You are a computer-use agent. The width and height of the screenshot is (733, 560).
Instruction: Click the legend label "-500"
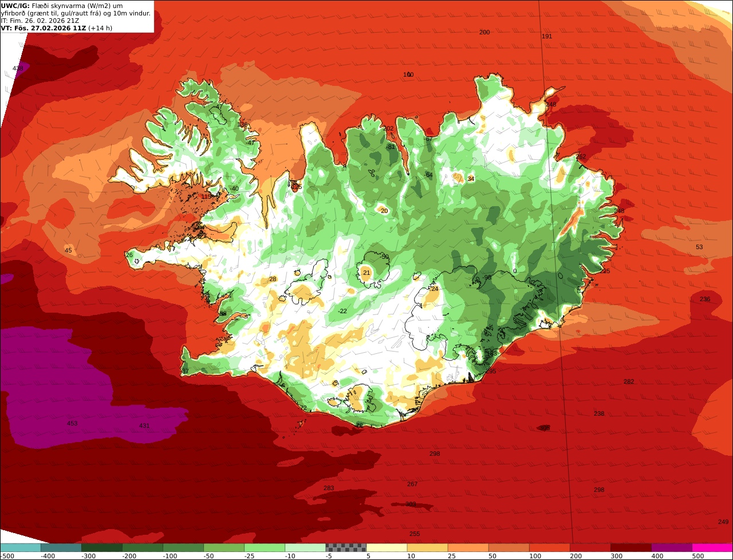7,556
